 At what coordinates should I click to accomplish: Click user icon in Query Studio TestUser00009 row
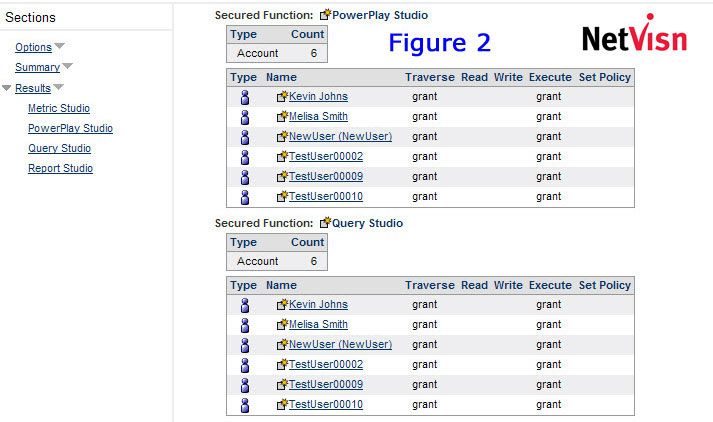pos(245,385)
